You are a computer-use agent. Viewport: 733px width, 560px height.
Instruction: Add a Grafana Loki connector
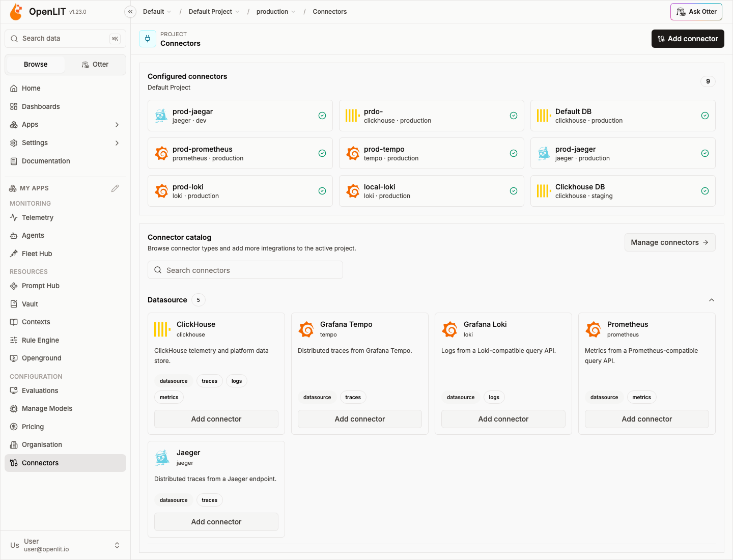coord(503,419)
